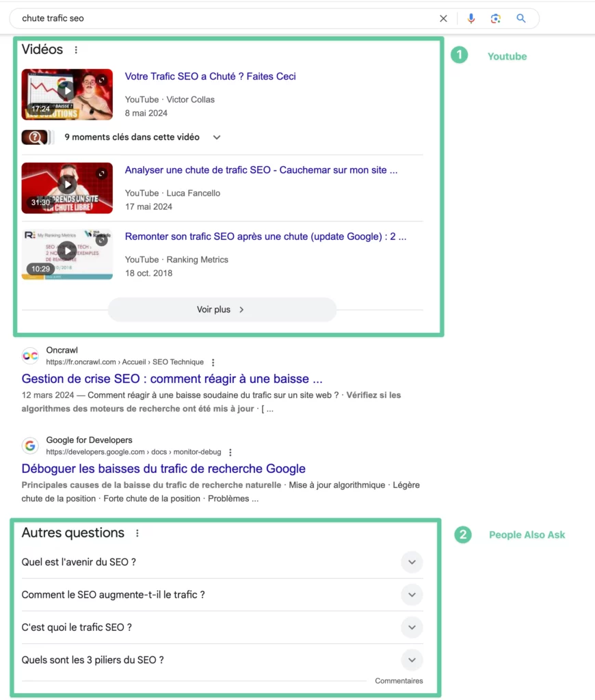Open three-dot options beside developers.google.com URL
The height and width of the screenshot is (700, 595).
pyautogui.click(x=230, y=453)
